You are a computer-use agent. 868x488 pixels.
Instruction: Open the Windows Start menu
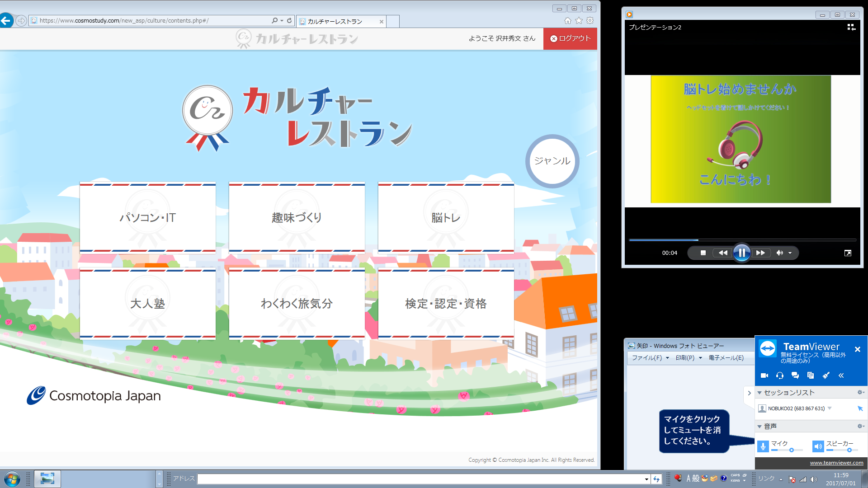(12, 479)
